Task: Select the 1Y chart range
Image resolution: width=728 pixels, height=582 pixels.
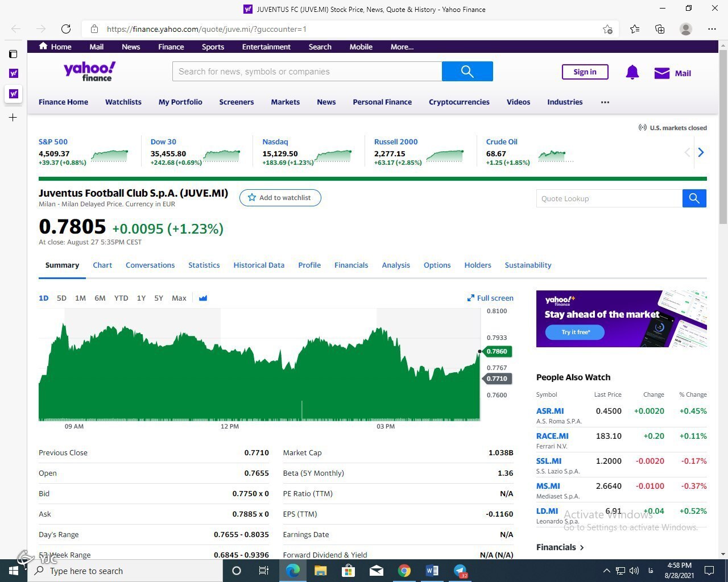Action: (141, 298)
